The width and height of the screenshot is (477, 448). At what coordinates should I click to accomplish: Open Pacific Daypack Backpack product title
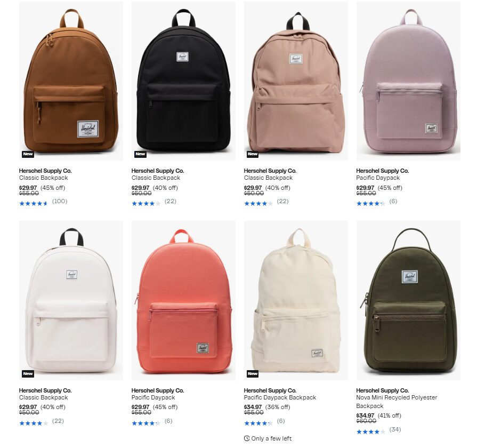point(280,397)
